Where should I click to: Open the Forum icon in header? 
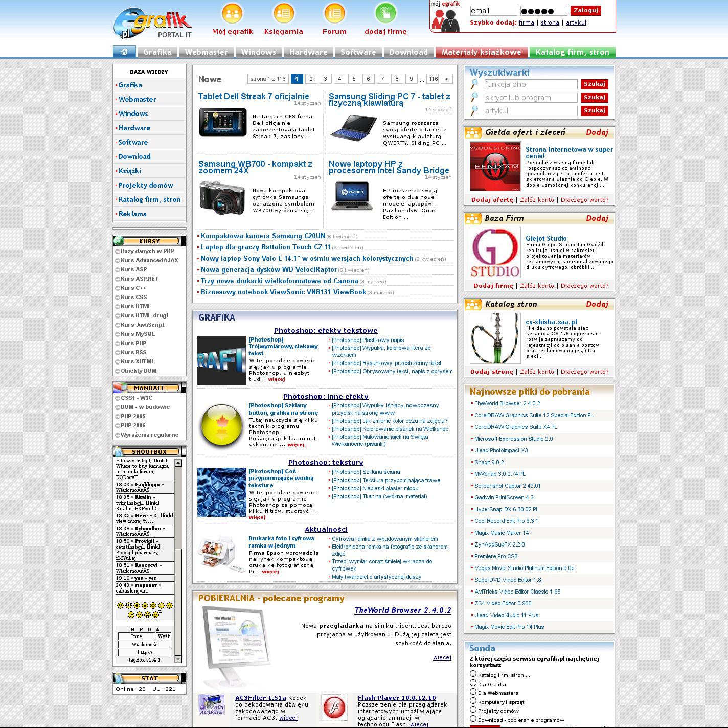coord(334,13)
